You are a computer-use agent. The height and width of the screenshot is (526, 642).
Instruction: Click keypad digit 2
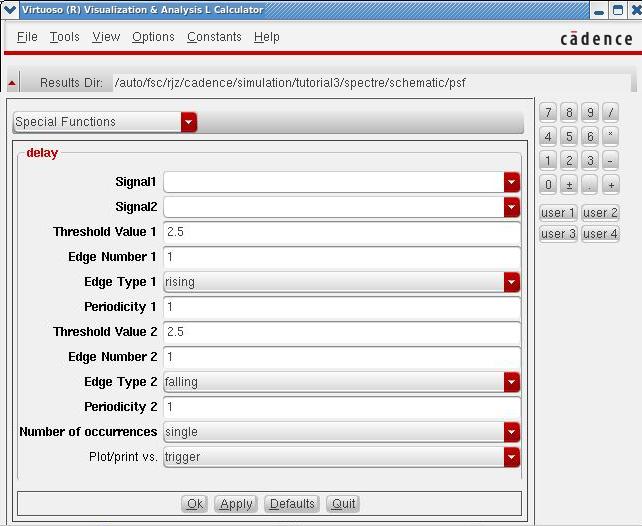click(x=569, y=161)
